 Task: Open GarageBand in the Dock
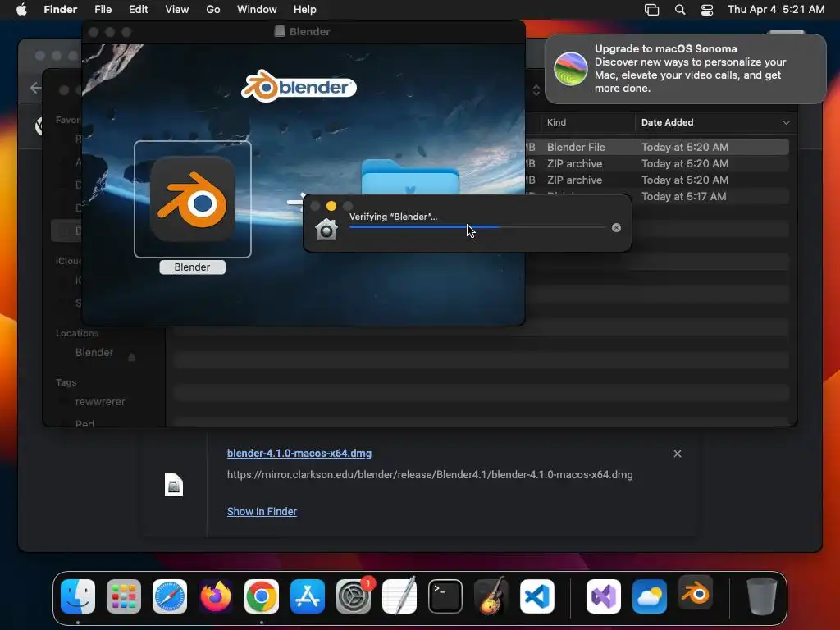(491, 596)
